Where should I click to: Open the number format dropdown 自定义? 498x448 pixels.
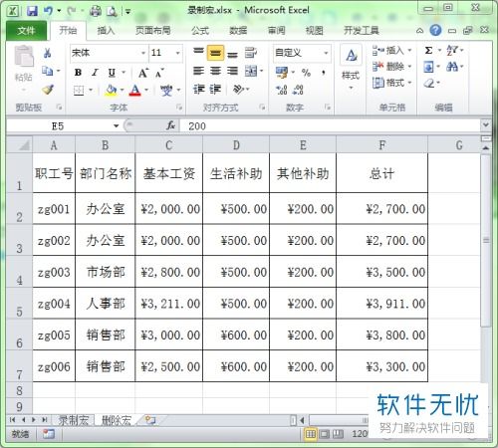[x=326, y=53]
